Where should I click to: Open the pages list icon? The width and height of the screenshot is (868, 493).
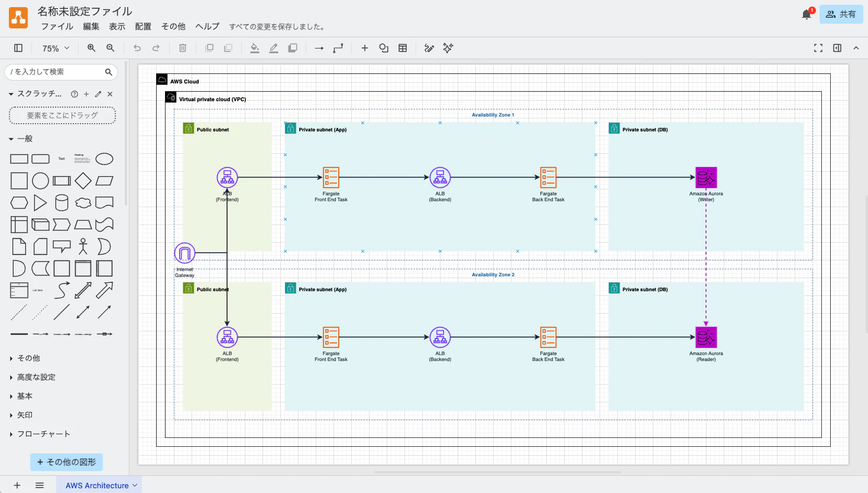click(40, 485)
